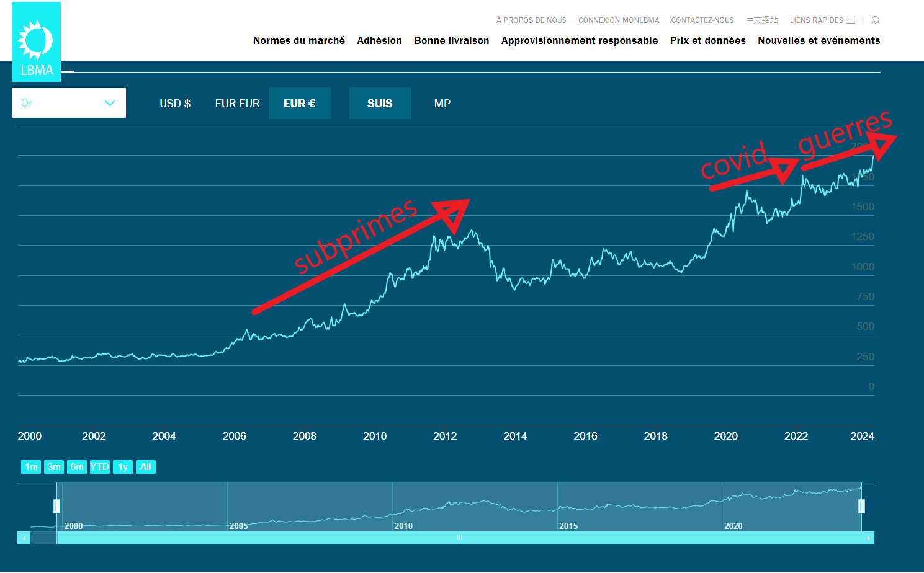Open Approvisionnement responsable menu
This screenshot has width=924, height=573.
[579, 40]
